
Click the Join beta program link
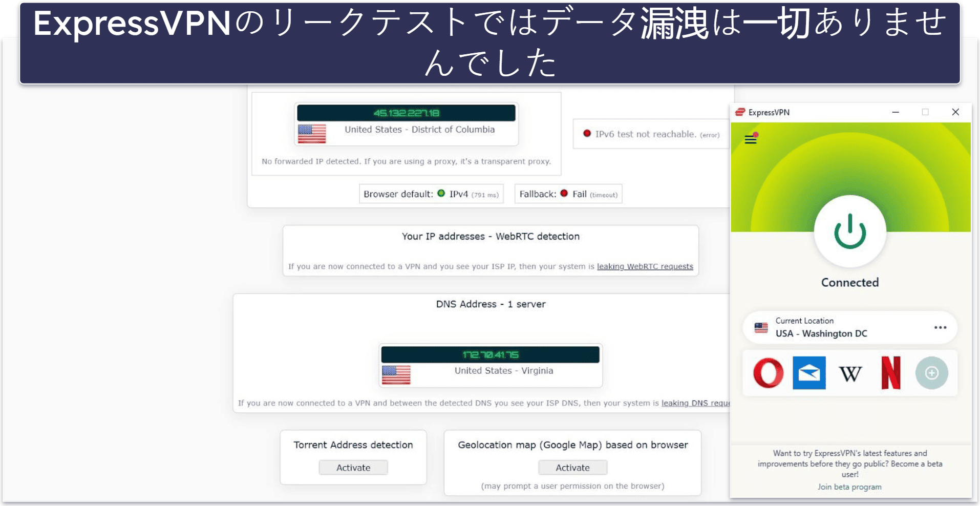(x=849, y=487)
